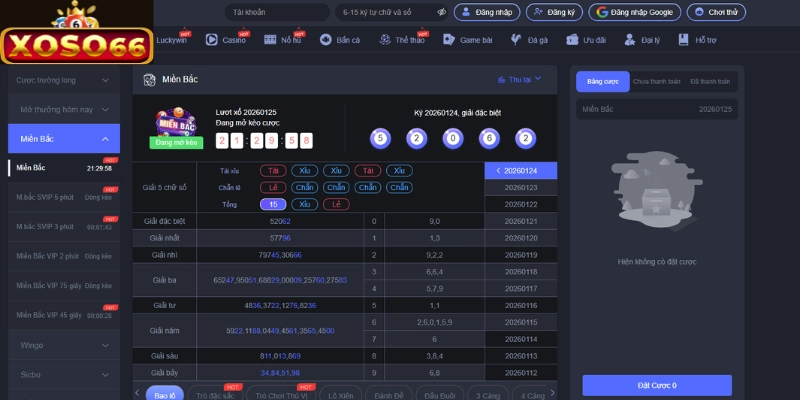Screen dimensions: 800x400
Task: Select the 3 Càng tab
Action: 488,395
